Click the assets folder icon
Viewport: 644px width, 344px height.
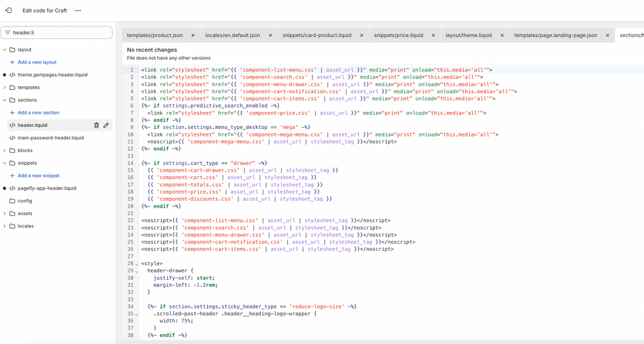coord(13,213)
